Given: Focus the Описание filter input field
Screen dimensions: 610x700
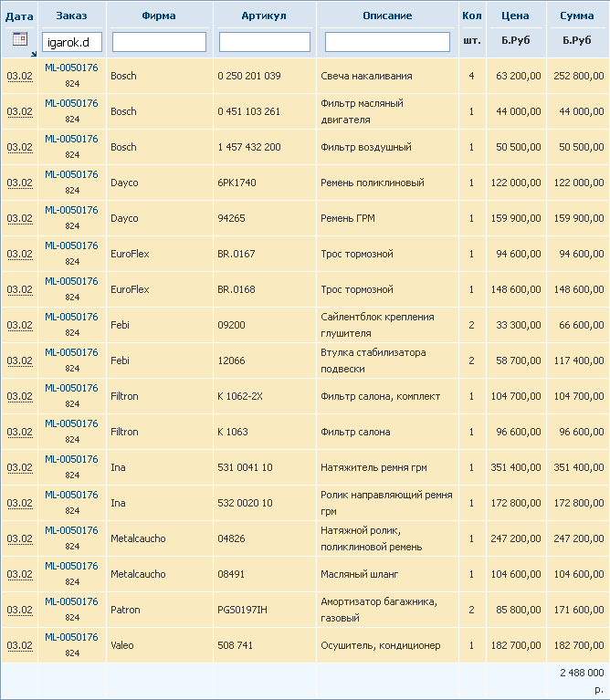Looking at the screenshot, I should pyautogui.click(x=387, y=42).
